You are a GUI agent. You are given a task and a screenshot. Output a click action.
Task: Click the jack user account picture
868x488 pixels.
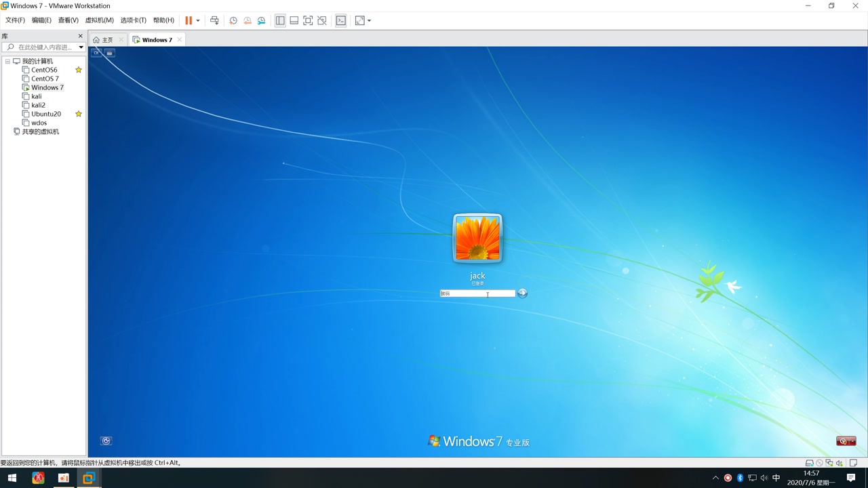pyautogui.click(x=477, y=238)
